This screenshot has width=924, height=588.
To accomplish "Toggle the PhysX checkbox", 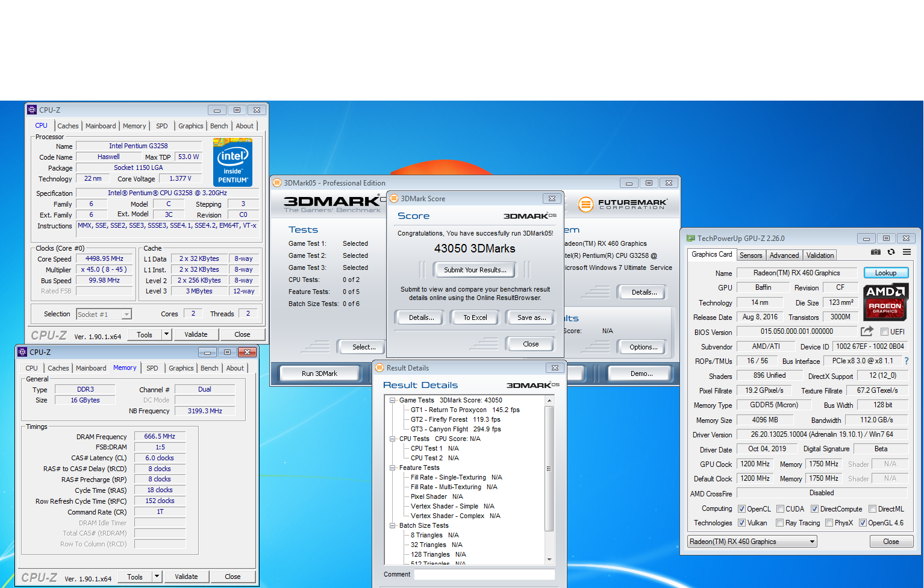I will coord(829,523).
